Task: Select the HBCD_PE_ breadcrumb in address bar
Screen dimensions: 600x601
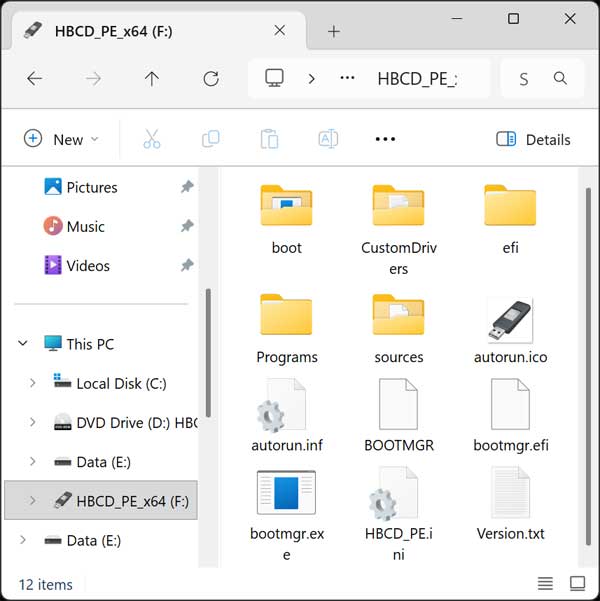Action: (417, 79)
